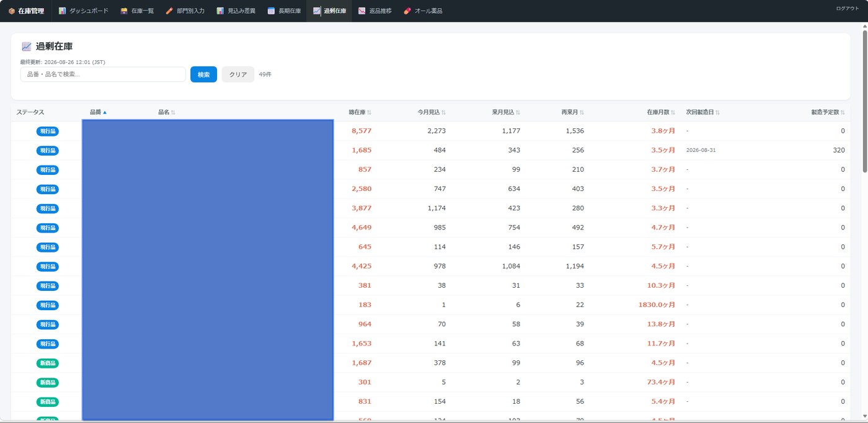Select the 10.3ヶ月 cell

pos(662,285)
